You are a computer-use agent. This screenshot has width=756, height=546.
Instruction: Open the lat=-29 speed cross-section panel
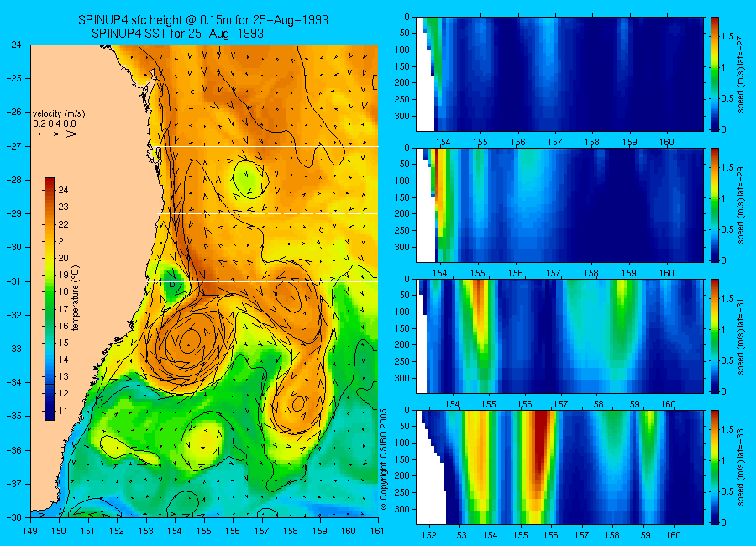(x=559, y=205)
